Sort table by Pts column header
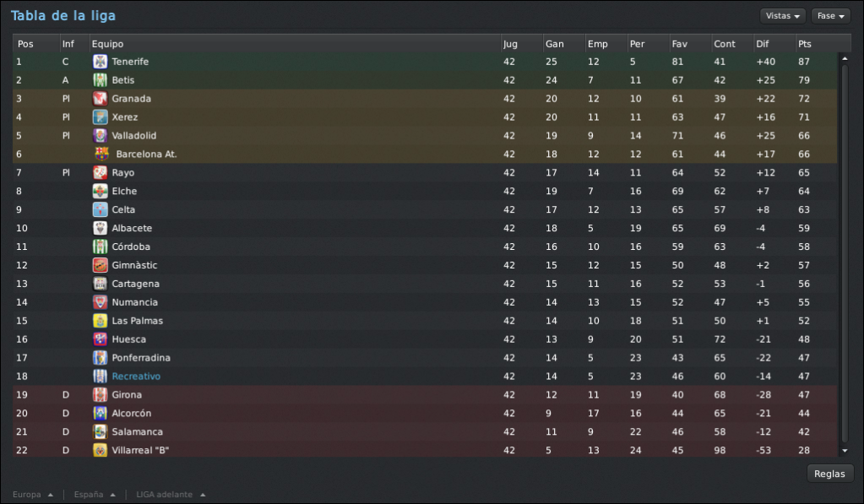The width and height of the screenshot is (864, 504). (805, 44)
